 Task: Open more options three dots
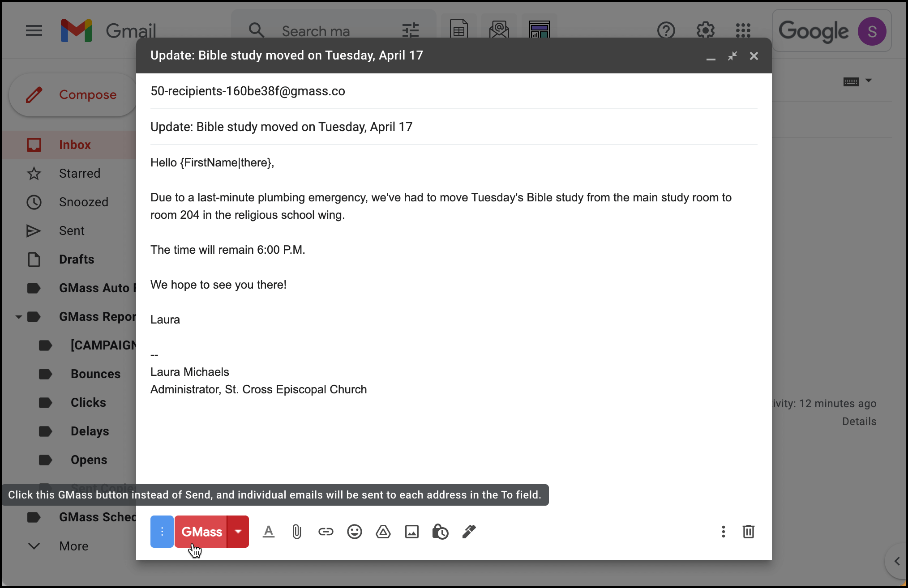coord(724,532)
